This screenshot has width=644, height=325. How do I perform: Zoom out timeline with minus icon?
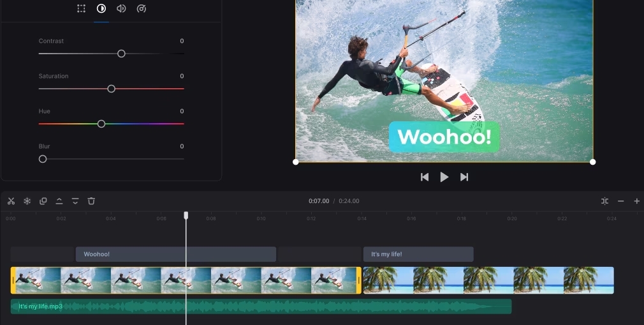tap(620, 201)
